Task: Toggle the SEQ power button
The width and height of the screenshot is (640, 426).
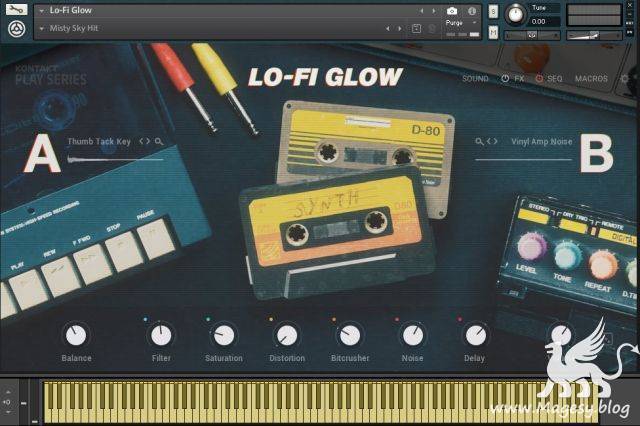Action: click(539, 78)
